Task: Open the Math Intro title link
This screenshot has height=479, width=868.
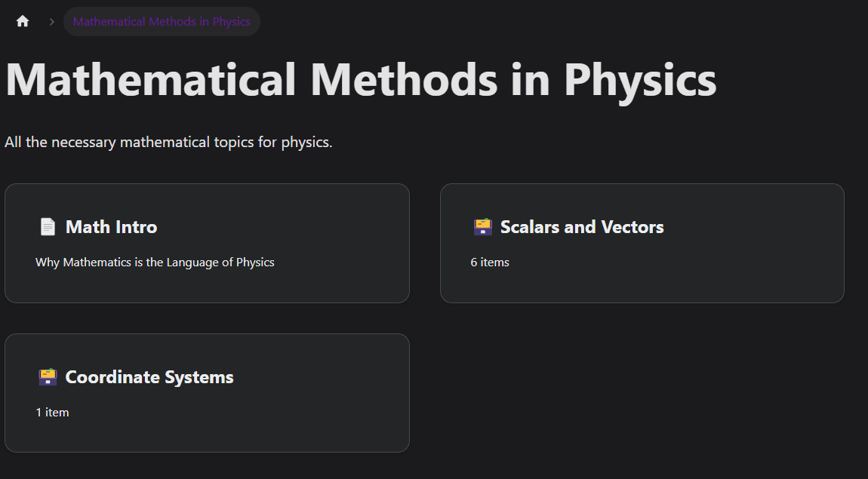Action: [111, 227]
